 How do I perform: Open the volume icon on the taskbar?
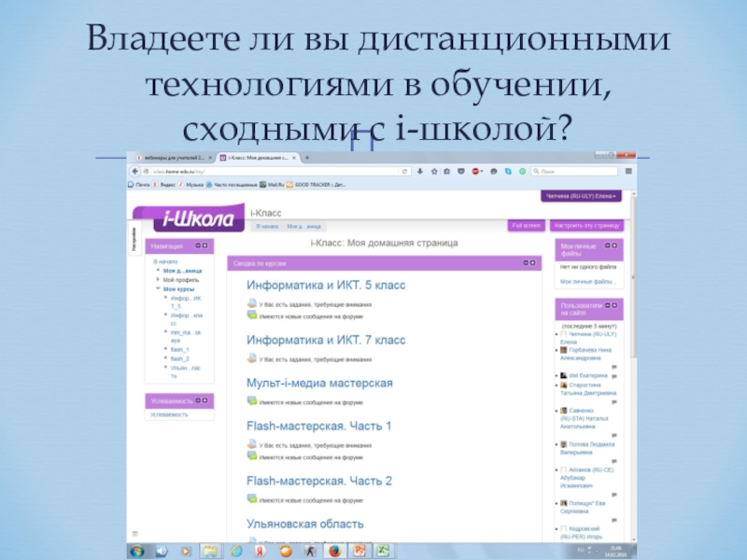162,552
